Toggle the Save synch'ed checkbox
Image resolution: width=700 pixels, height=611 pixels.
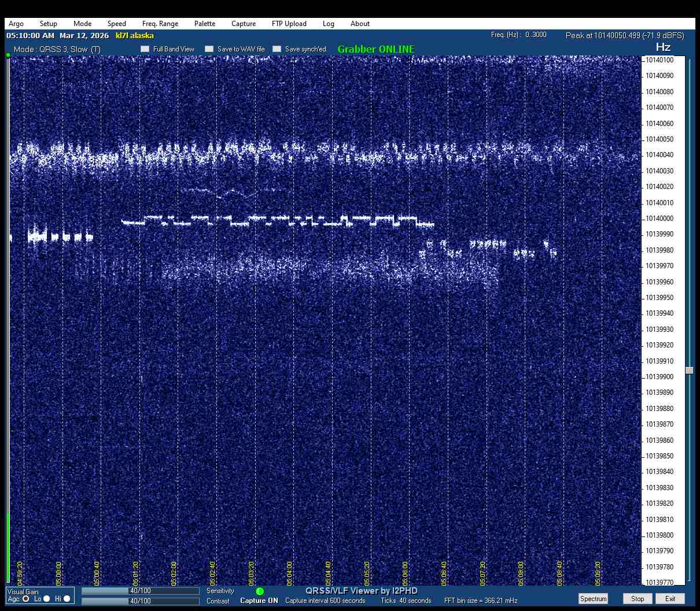coord(277,49)
